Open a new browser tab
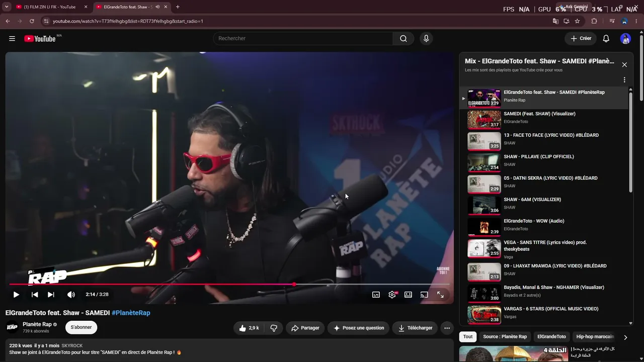The image size is (644, 362). coord(178,7)
